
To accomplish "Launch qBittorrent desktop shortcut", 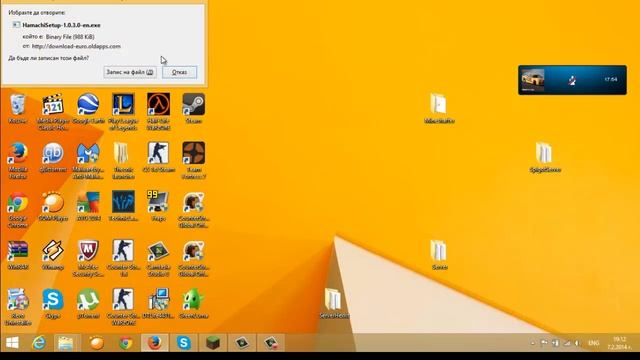I will (53, 158).
